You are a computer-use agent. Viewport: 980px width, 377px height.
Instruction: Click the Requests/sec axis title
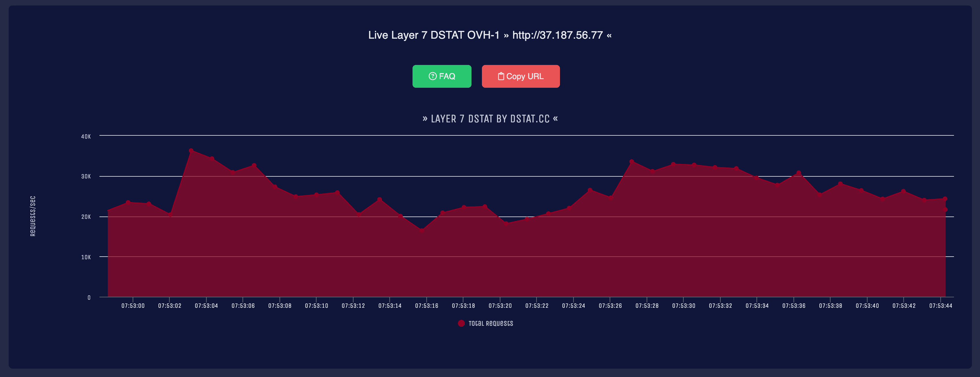[x=33, y=216]
